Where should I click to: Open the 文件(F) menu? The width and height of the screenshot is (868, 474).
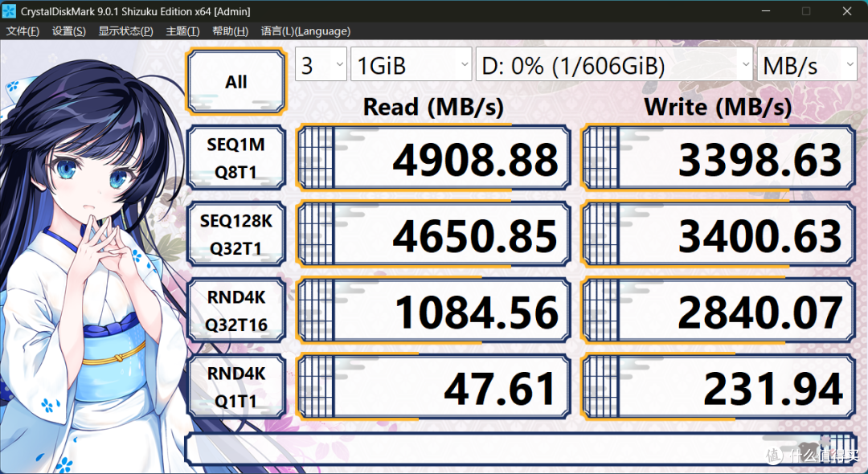(x=23, y=31)
